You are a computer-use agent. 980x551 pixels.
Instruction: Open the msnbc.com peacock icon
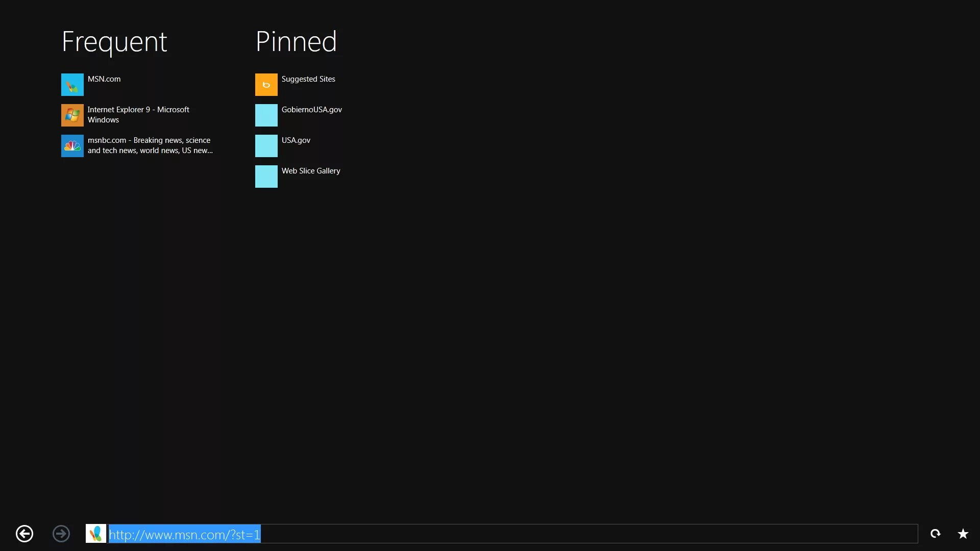click(x=72, y=146)
